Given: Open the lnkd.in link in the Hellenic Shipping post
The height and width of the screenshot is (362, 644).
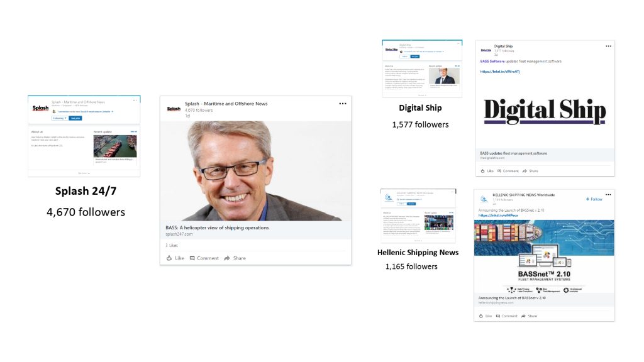Looking at the screenshot, I should point(498,215).
